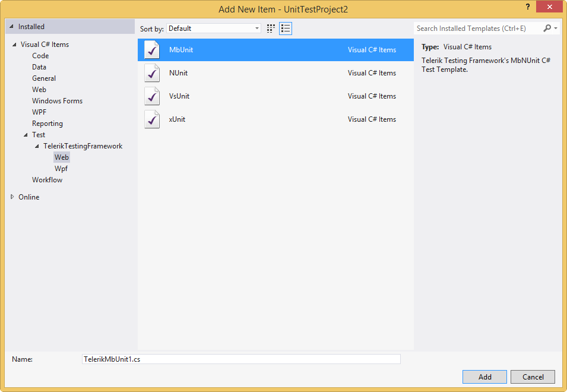This screenshot has width=567, height=392.
Task: Select the Wpf subcategory
Action: [x=61, y=169]
